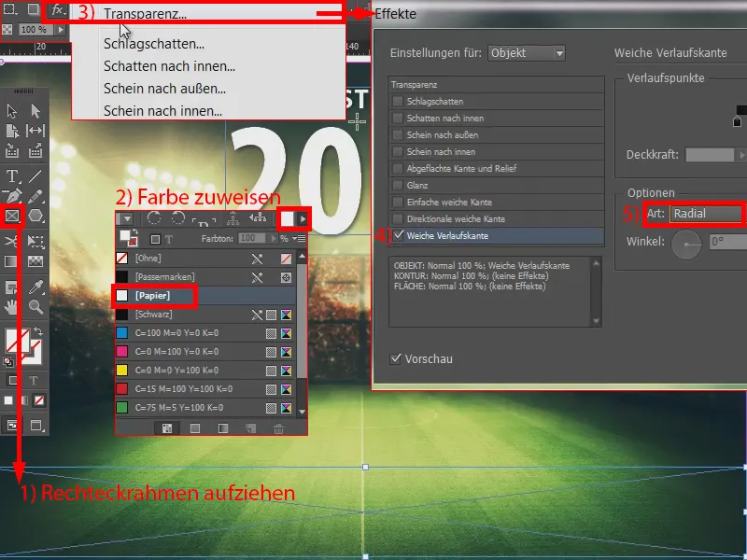The height and width of the screenshot is (560, 747).
Task: Pick the C=0 M=100 Y=0 K=0 swatch
Action: click(x=204, y=352)
